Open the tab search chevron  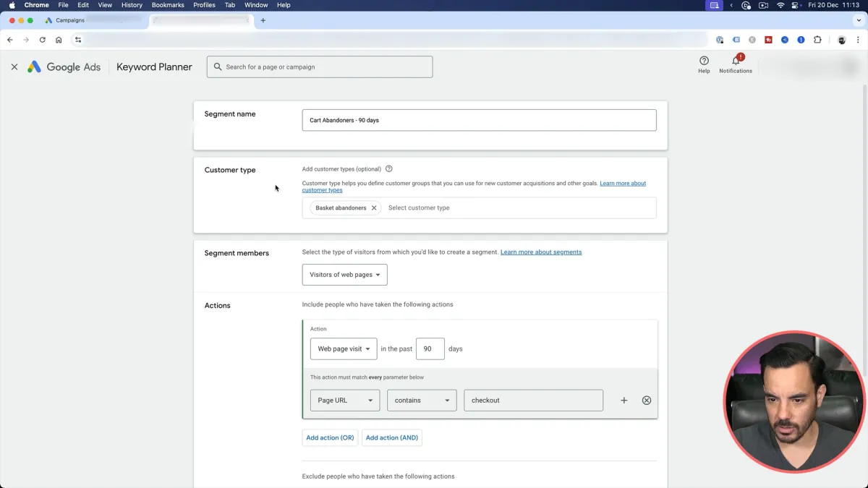pyautogui.click(x=859, y=20)
